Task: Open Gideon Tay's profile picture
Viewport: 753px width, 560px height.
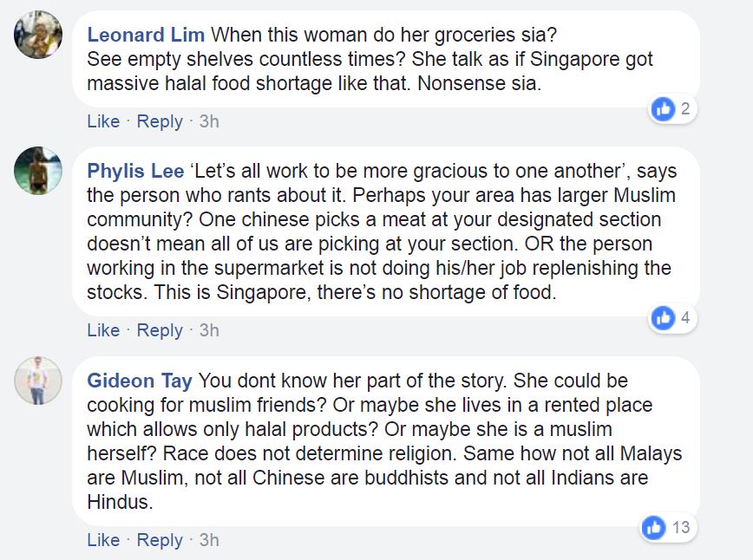Action: coord(38,380)
